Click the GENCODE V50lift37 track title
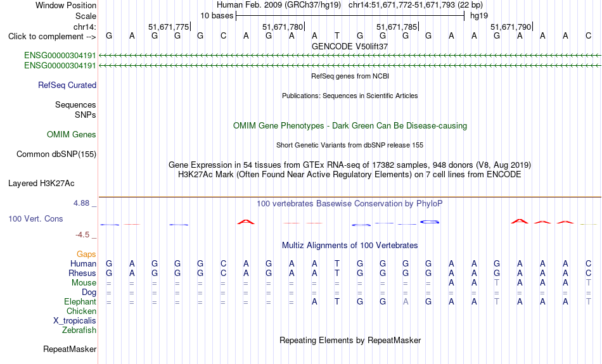Image resolution: width=602 pixels, height=364 pixels. pos(350,46)
